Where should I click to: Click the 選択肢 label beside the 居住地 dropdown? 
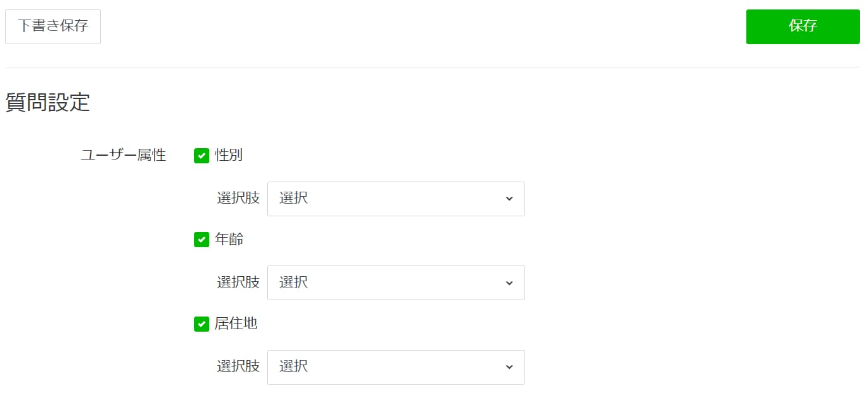point(238,366)
